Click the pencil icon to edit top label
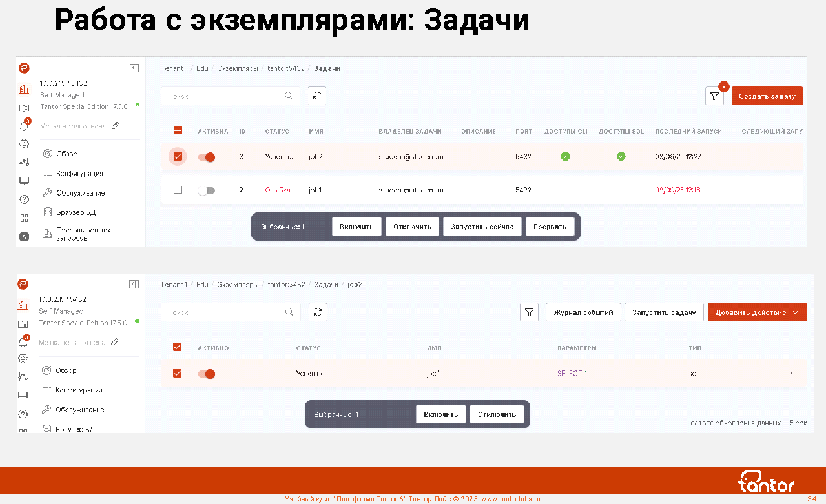826x504 pixels. 116,126
